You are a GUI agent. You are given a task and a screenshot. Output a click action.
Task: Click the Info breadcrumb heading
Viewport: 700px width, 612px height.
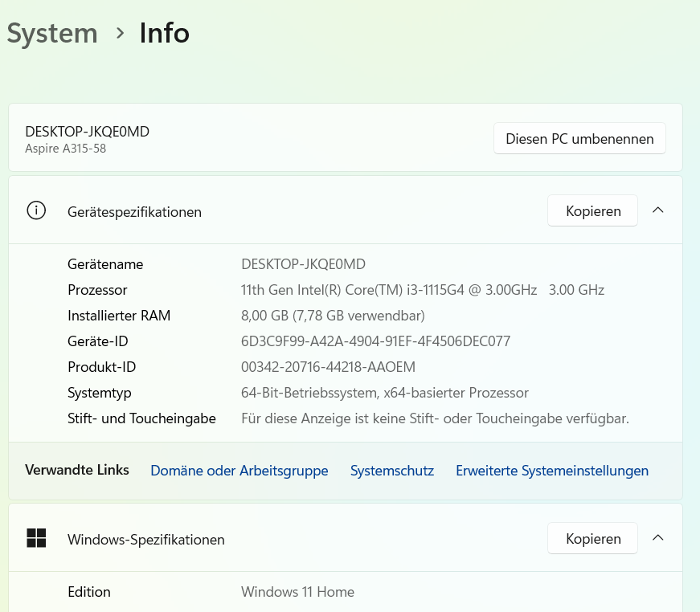pos(164,33)
